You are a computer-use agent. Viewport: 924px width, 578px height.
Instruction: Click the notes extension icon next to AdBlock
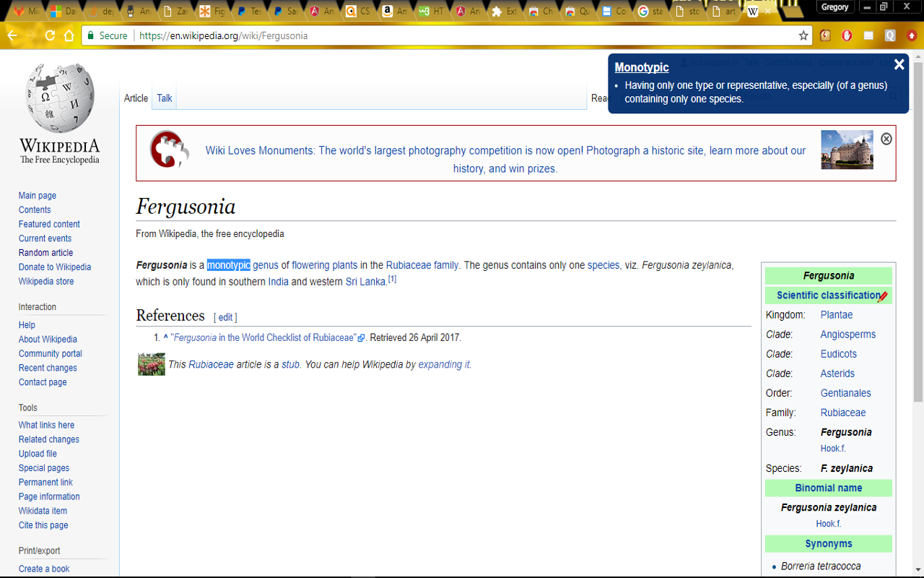[x=868, y=35]
